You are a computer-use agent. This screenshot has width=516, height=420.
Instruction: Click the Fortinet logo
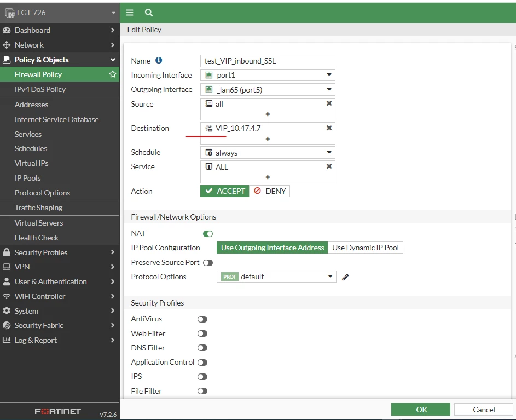(x=58, y=411)
